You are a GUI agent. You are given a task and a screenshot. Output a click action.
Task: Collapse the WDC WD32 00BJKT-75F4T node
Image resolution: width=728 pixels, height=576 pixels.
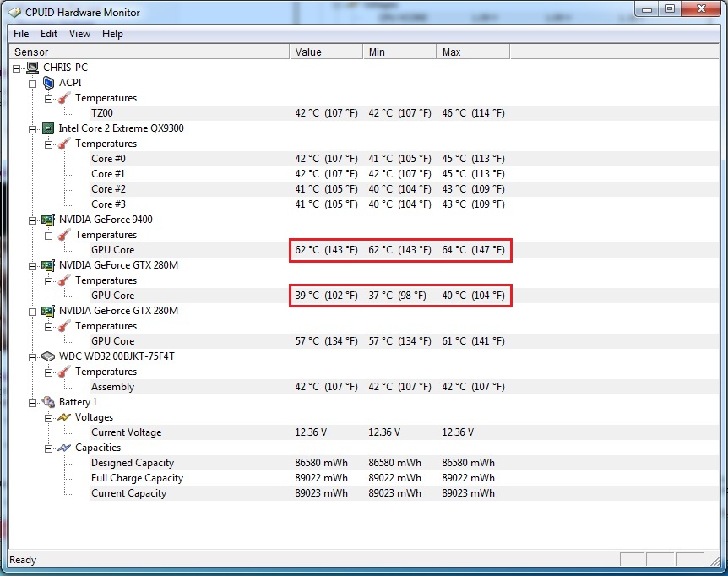tap(32, 357)
